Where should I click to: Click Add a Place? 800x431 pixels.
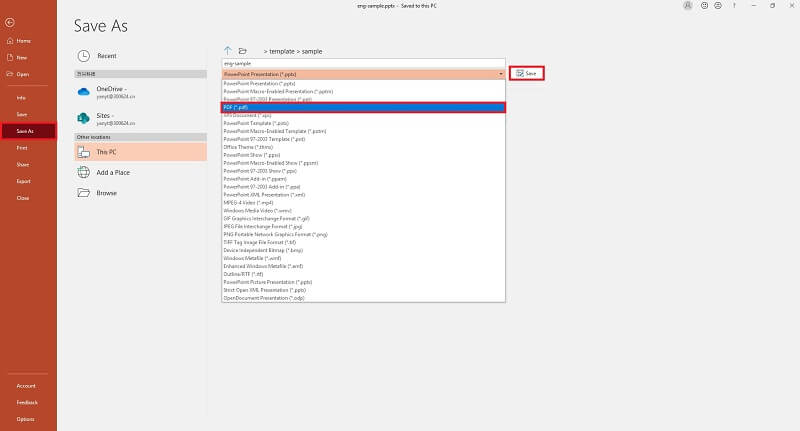(x=140, y=172)
